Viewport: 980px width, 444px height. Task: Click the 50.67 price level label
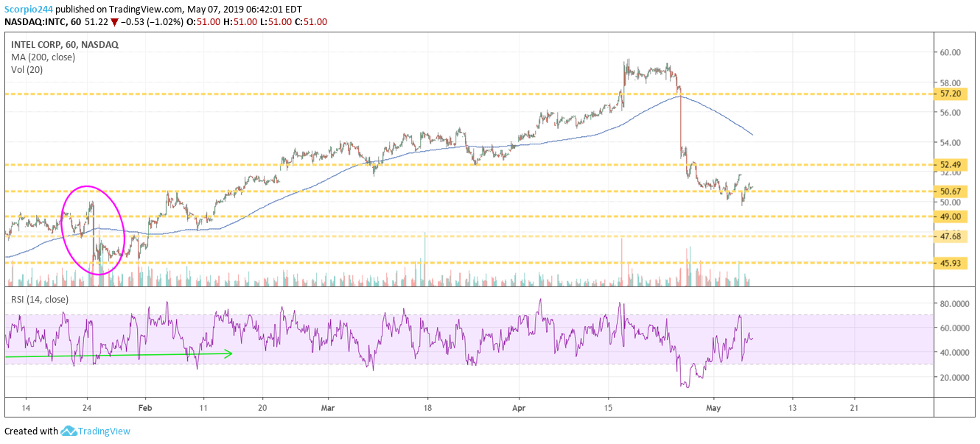(951, 191)
